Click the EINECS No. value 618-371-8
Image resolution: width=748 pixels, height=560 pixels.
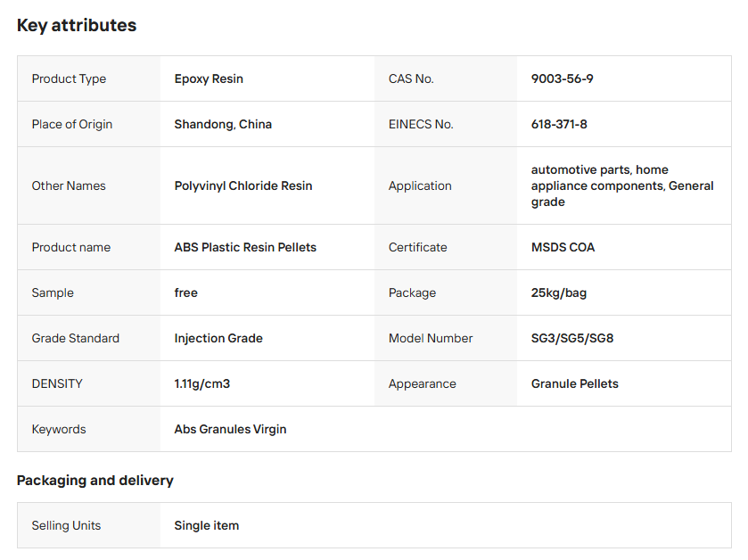[559, 124]
